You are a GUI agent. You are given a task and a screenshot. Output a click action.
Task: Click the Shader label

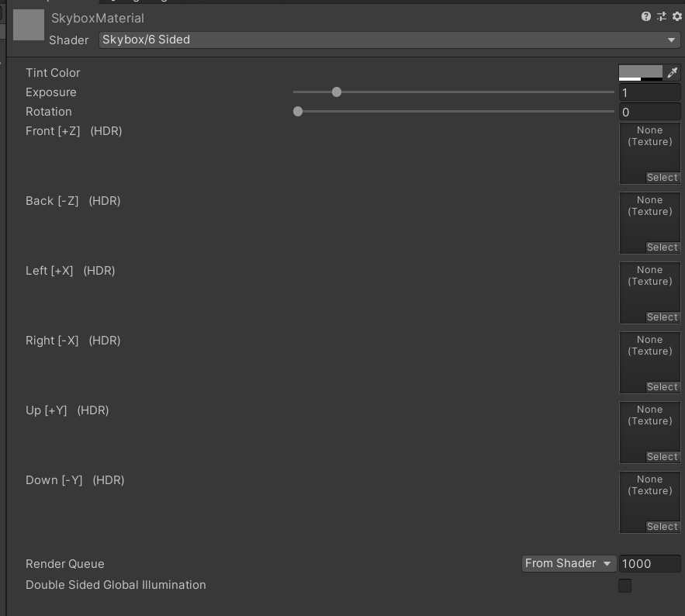pyautogui.click(x=68, y=40)
